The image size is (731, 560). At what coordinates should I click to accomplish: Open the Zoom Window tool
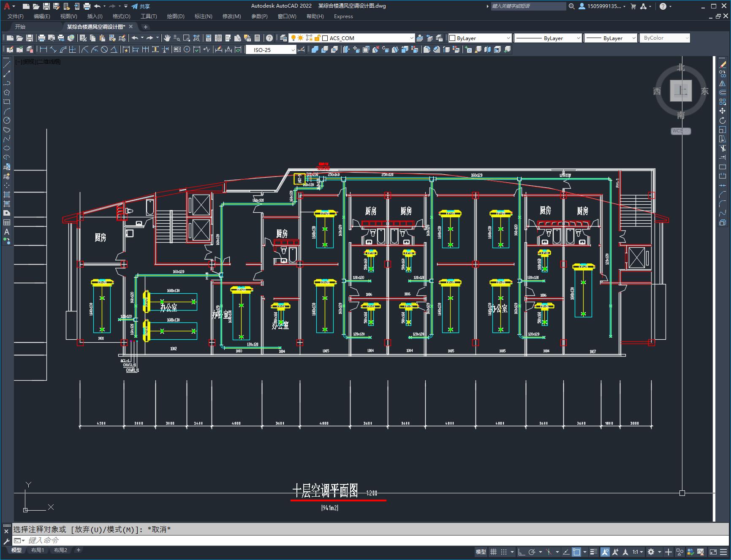point(187,38)
